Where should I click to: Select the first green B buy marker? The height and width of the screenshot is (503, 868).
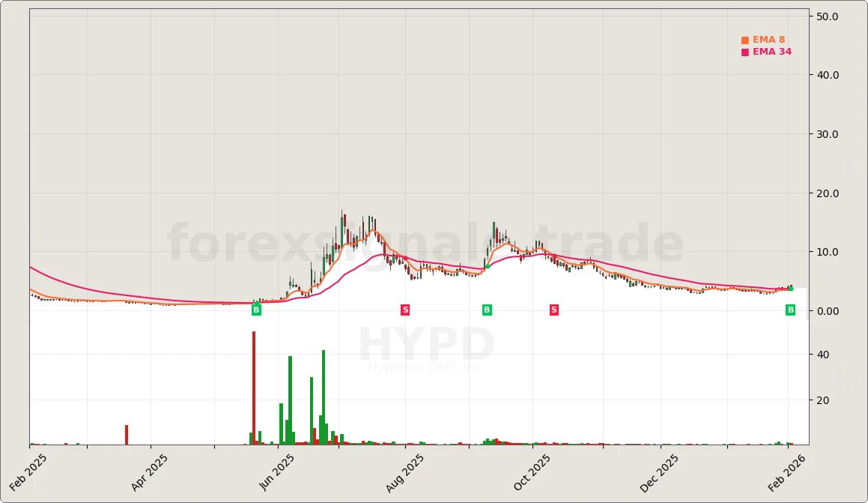point(255,309)
